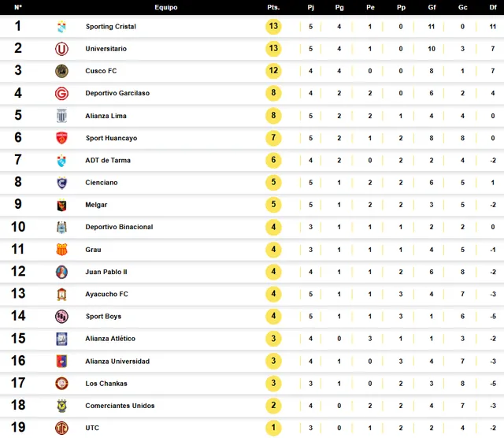Open the Comerciantes Unidos team name
504x438 pixels.
pyautogui.click(x=120, y=406)
